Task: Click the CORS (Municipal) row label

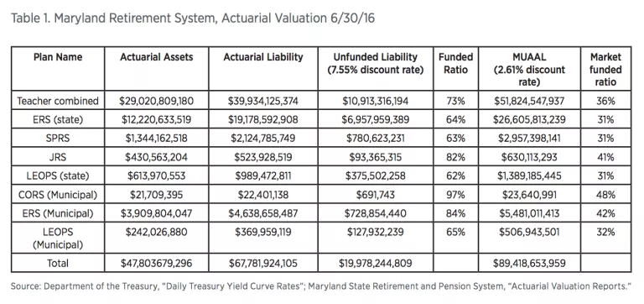Action: [x=58, y=195]
